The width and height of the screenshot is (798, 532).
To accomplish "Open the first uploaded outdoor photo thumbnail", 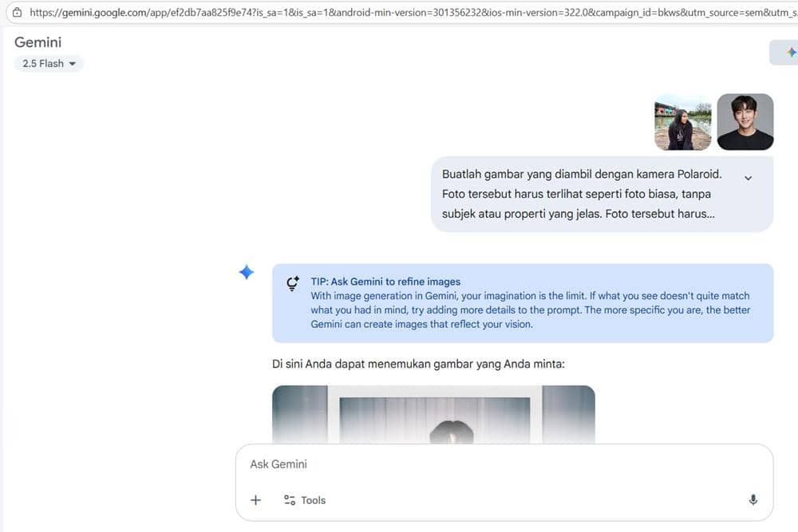I will point(682,122).
